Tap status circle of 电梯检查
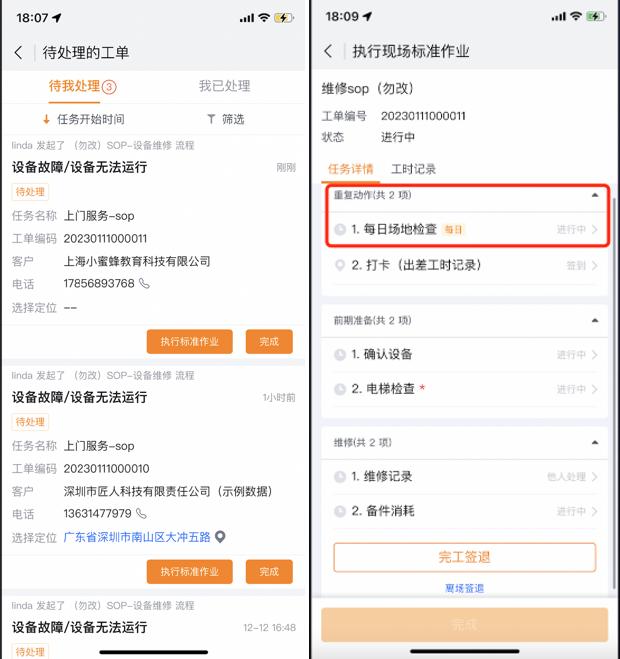620x659 pixels. click(340, 389)
